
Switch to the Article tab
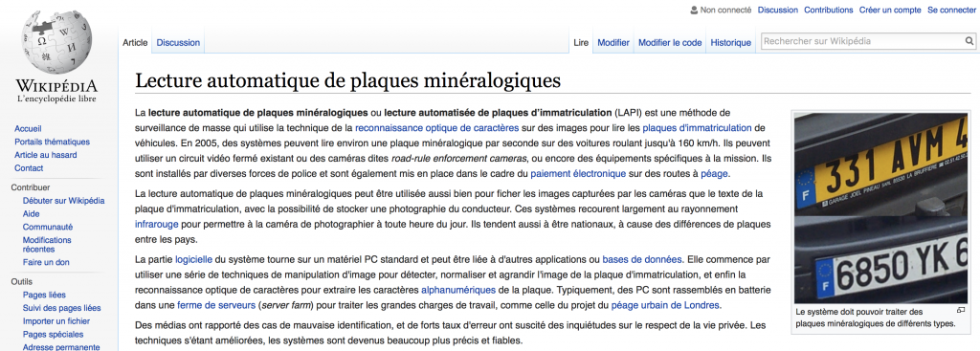pos(135,42)
